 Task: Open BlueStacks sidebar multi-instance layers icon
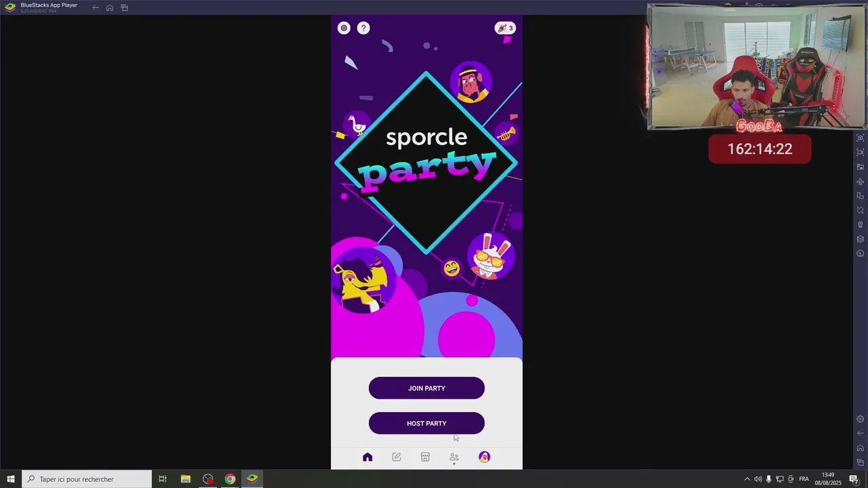pos(861,239)
